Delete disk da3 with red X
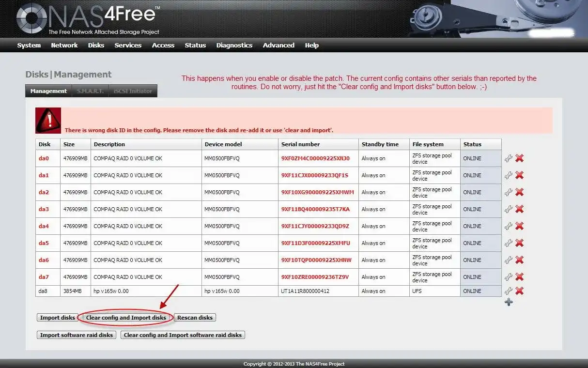 point(519,209)
